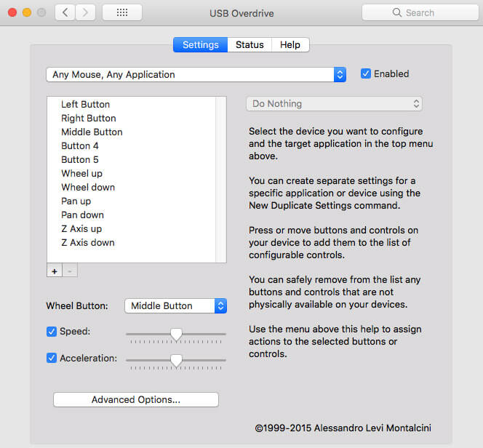Select Button 5 in the list
The height and width of the screenshot is (448, 483).
(132, 160)
